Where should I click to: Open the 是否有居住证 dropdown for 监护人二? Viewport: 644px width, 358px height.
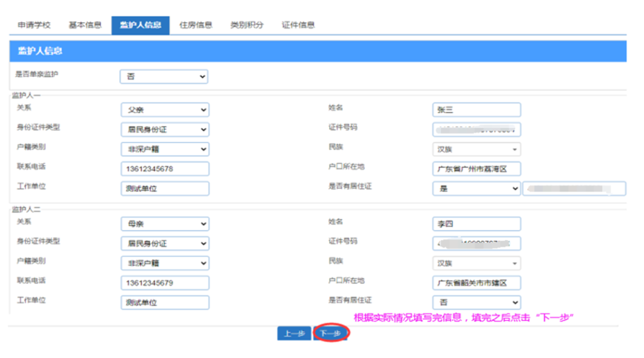click(x=476, y=302)
